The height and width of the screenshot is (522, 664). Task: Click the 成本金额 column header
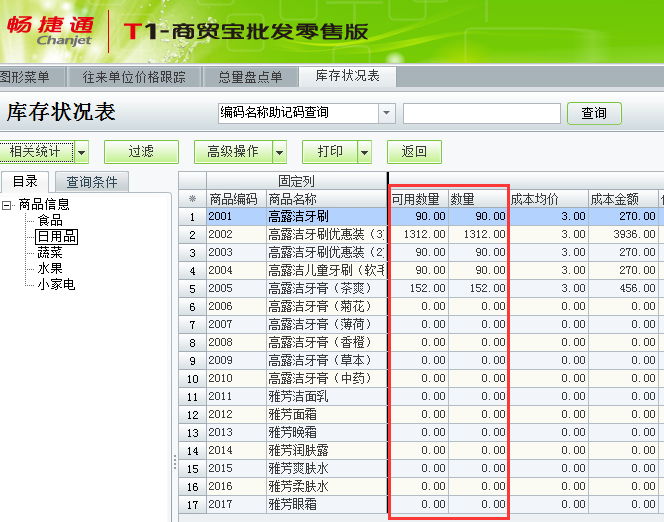click(623, 199)
